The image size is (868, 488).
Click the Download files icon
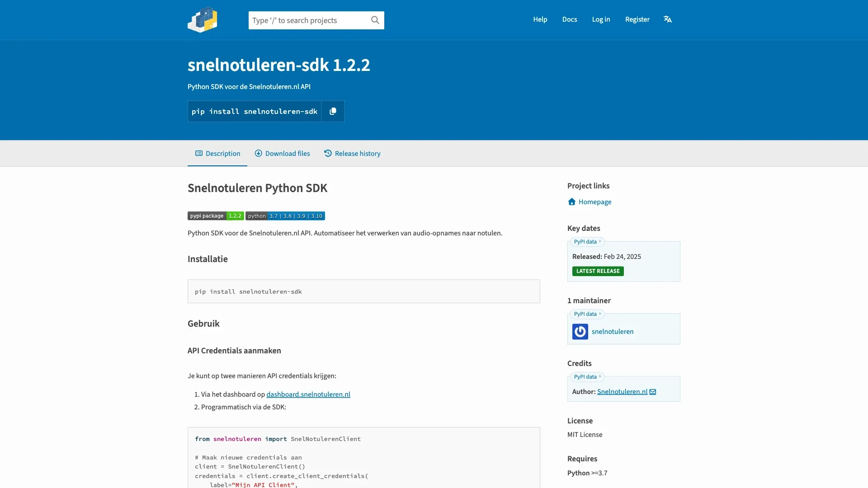259,154
